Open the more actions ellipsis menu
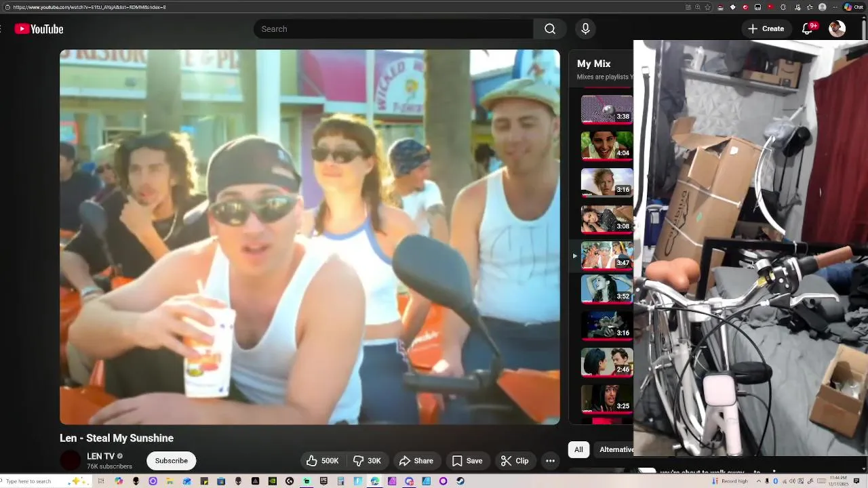This screenshot has width=868, height=488. click(x=551, y=461)
